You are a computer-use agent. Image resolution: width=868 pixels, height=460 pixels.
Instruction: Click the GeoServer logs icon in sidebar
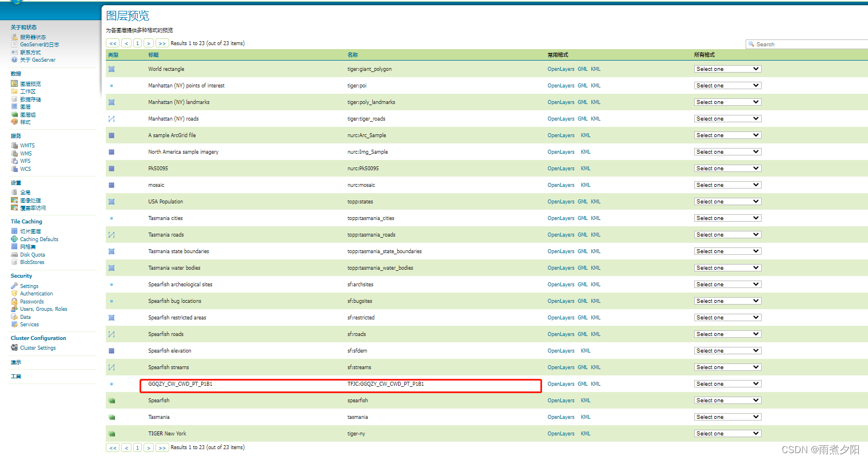click(14, 45)
